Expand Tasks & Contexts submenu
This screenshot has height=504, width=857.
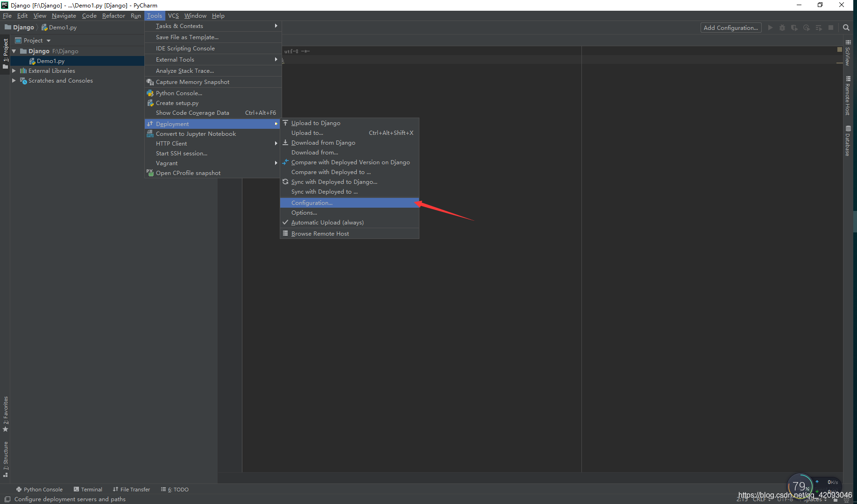(x=212, y=26)
